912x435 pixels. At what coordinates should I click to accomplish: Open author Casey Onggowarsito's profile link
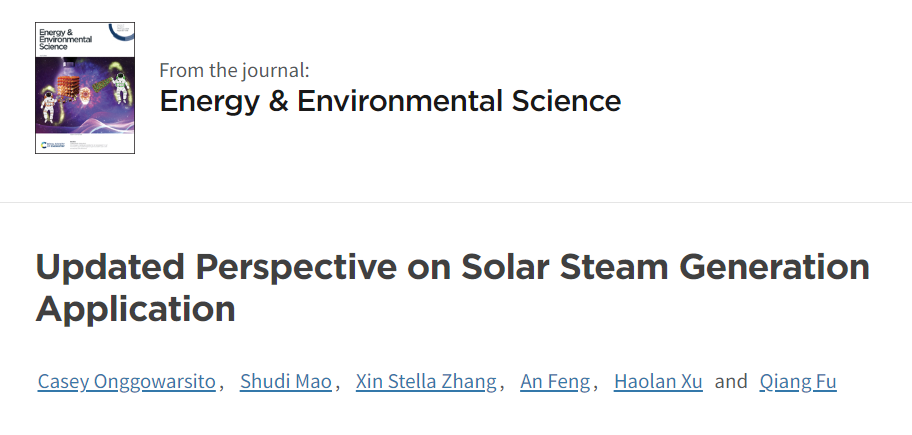[127, 381]
